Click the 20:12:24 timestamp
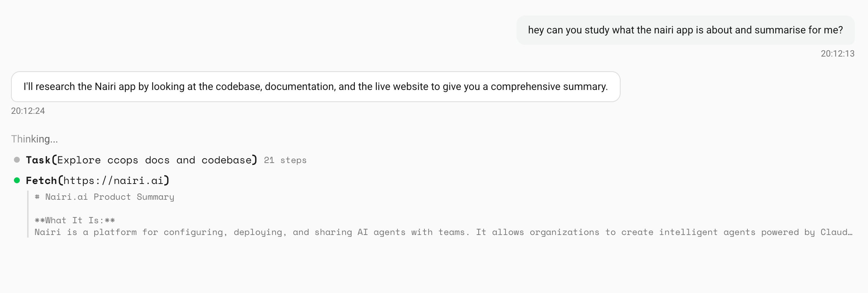The height and width of the screenshot is (293, 868). coord(28,111)
